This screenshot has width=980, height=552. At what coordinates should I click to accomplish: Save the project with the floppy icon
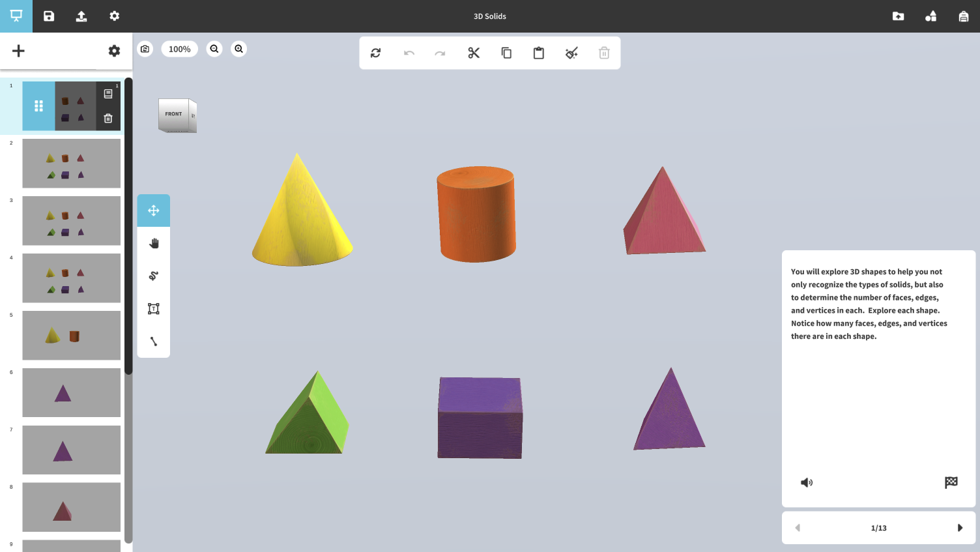tap(49, 16)
